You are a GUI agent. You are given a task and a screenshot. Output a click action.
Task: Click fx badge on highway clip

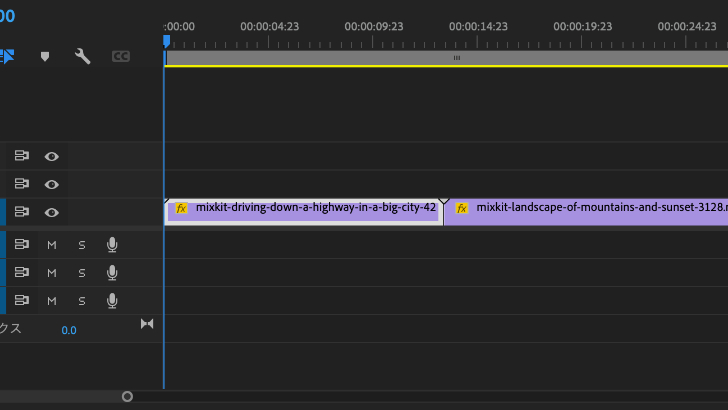pos(181,208)
